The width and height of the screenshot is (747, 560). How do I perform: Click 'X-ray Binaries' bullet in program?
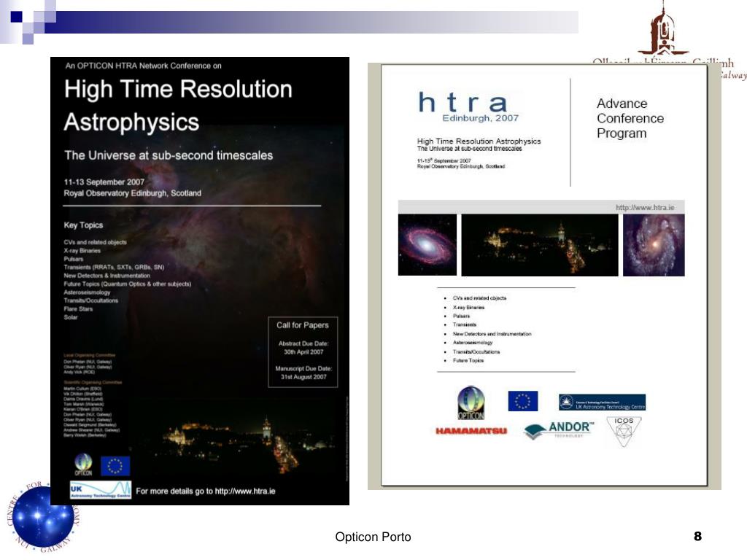[x=468, y=307]
